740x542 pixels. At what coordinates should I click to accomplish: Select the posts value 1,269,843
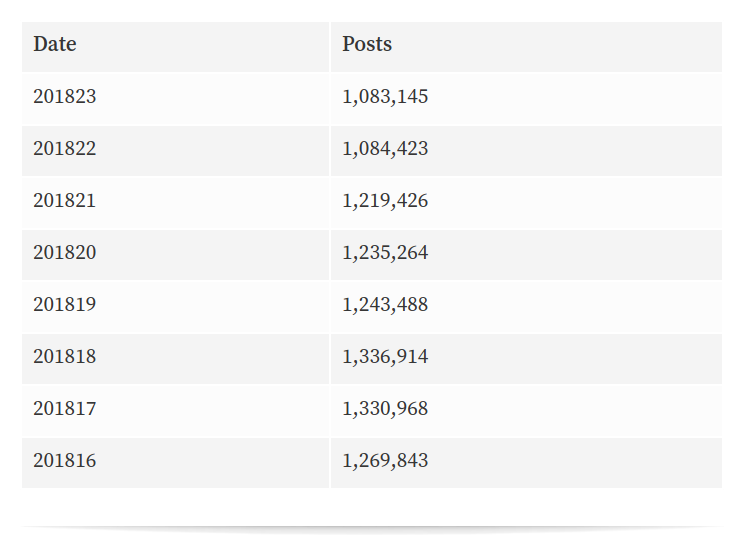[x=385, y=461]
